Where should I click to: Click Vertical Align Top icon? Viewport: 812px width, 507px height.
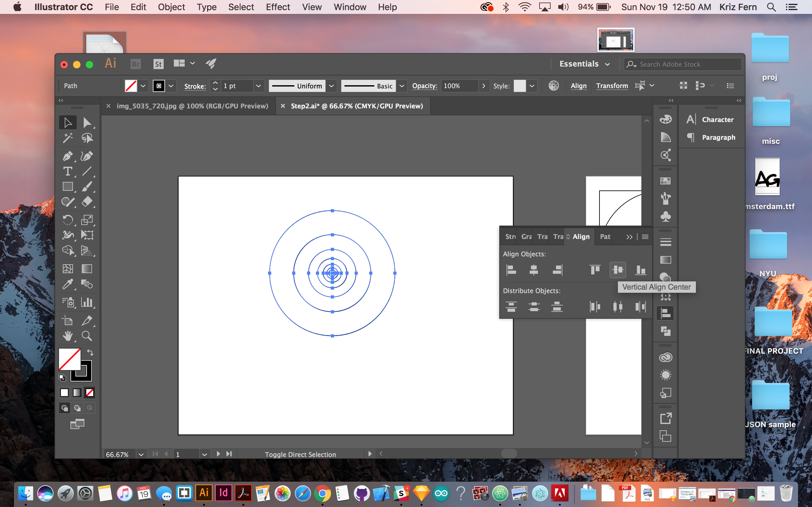(x=595, y=270)
